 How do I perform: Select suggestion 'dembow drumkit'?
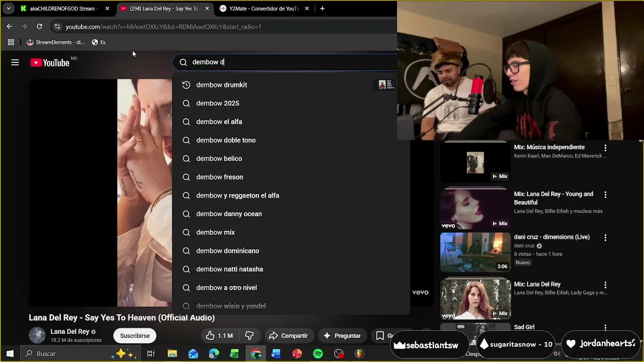coord(291,85)
